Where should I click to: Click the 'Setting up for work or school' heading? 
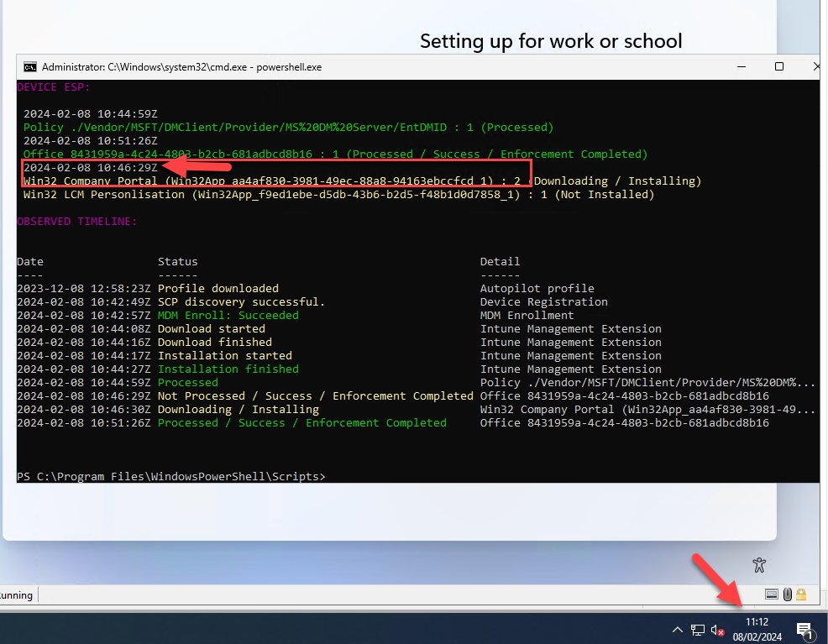[x=551, y=40]
